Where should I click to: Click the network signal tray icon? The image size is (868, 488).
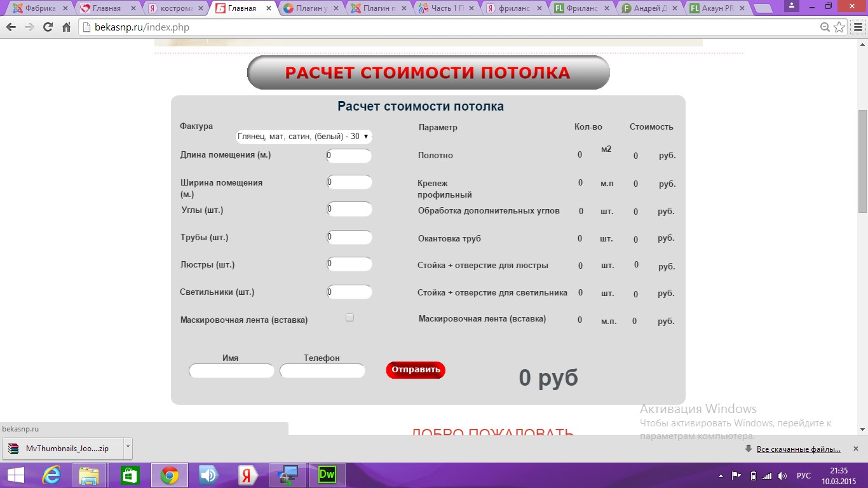point(767,475)
